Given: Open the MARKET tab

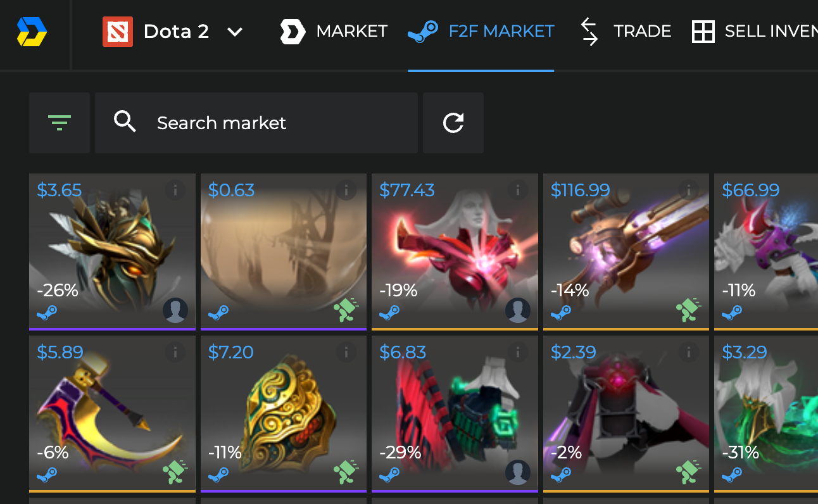Looking at the screenshot, I should pos(334,31).
